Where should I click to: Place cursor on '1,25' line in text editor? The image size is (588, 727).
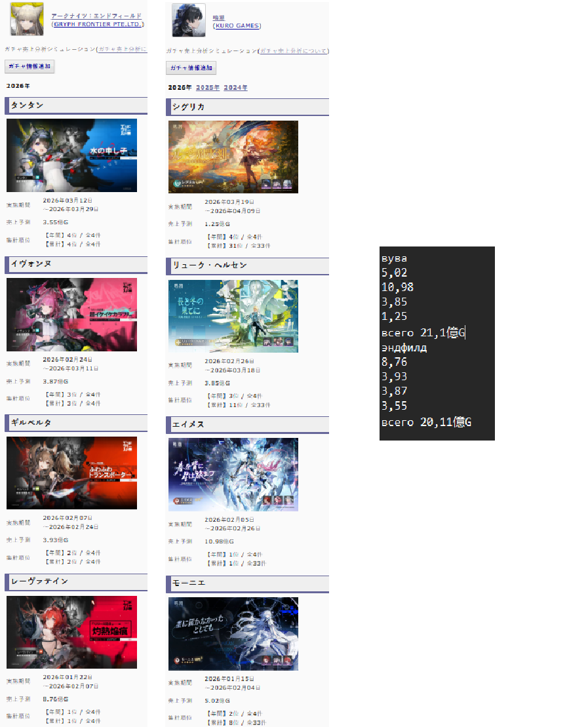tap(394, 316)
